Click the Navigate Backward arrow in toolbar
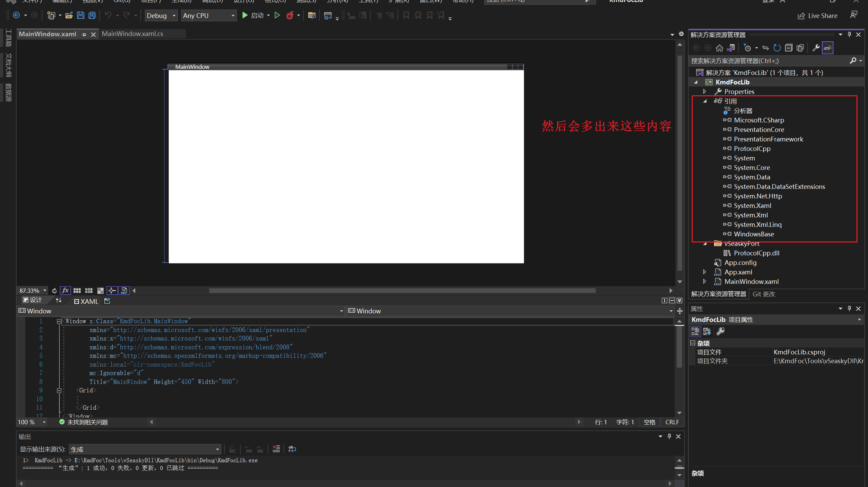 (x=16, y=15)
